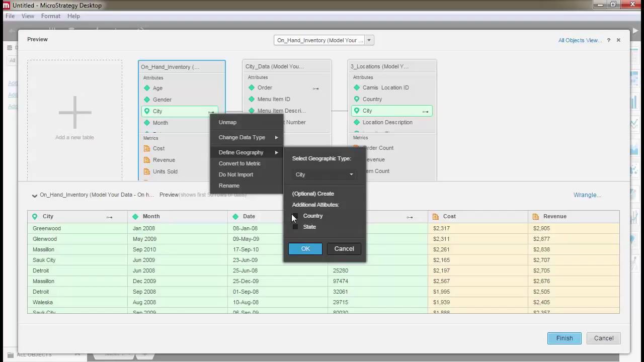Open the On_Hand_Inventory table selector dropdown
This screenshot has height=362, width=644.
coord(369,40)
